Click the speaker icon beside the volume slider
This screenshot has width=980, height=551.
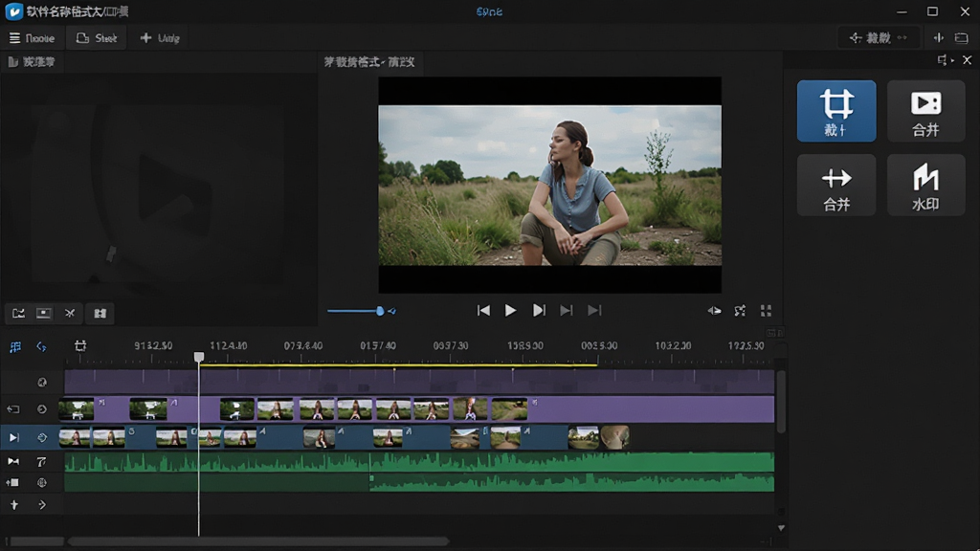coord(391,311)
